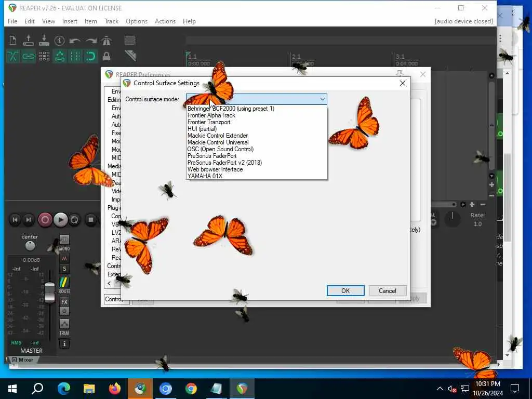Screen dimensions: 532x399
Task: Mute the master track with M
Action: (64, 259)
